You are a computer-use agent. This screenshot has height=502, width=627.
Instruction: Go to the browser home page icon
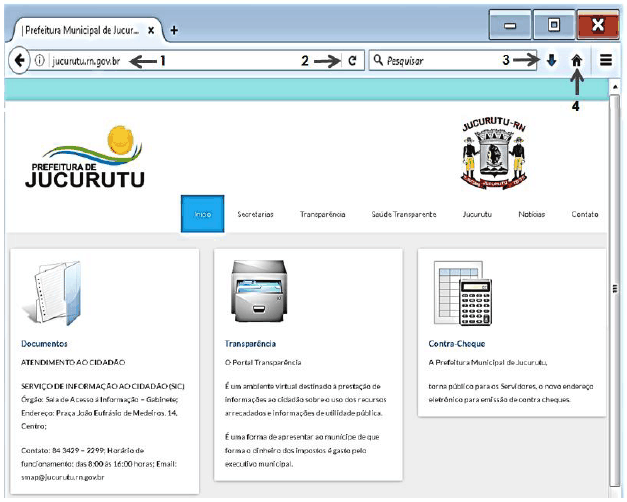[x=577, y=60]
